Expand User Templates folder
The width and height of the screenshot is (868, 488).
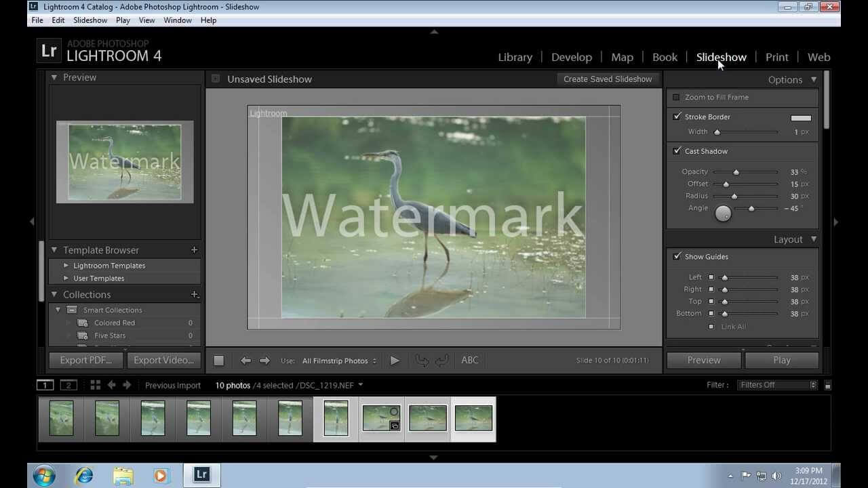[x=66, y=278]
